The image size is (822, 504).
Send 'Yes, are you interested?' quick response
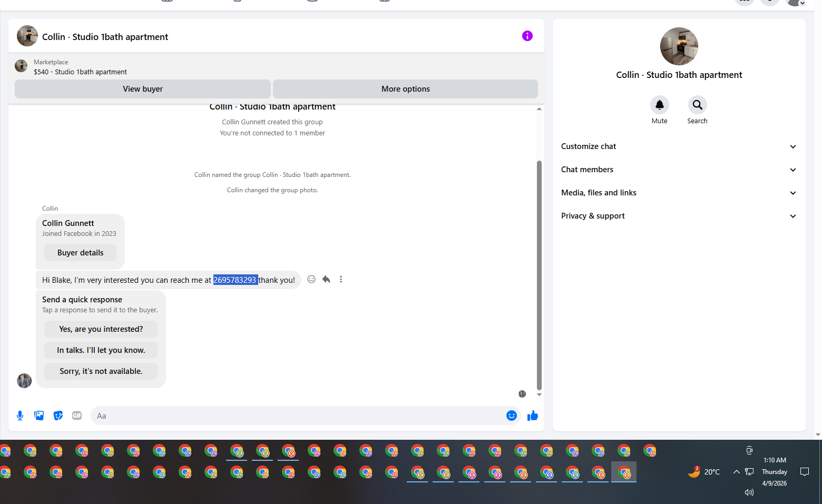[101, 329]
